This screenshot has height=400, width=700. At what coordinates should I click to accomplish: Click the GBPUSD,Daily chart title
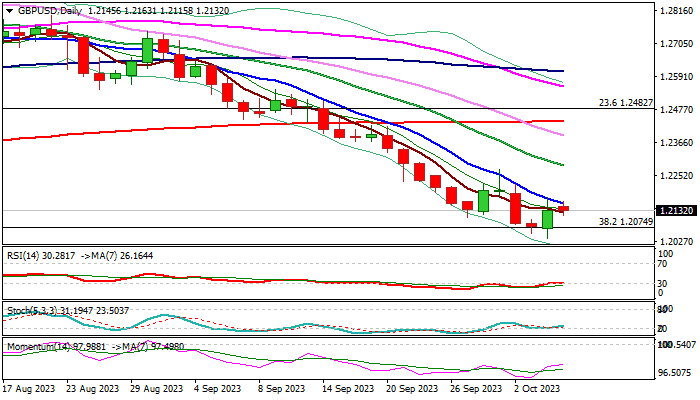point(44,9)
